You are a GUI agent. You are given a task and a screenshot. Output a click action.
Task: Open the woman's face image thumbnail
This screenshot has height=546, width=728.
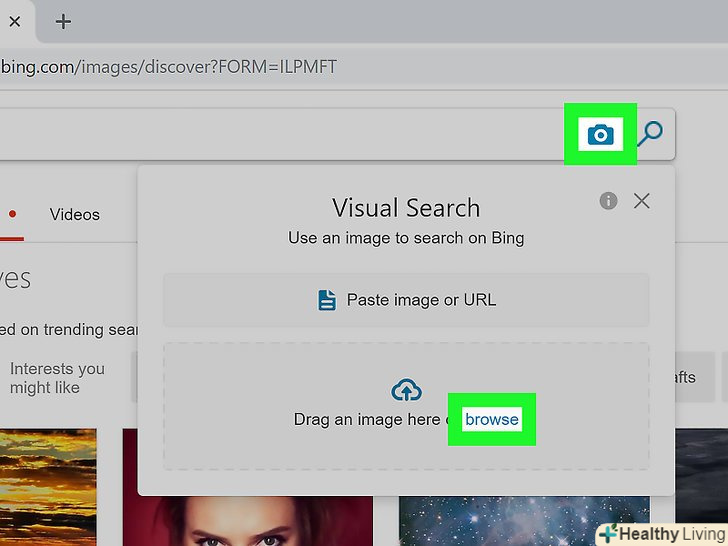(247, 521)
